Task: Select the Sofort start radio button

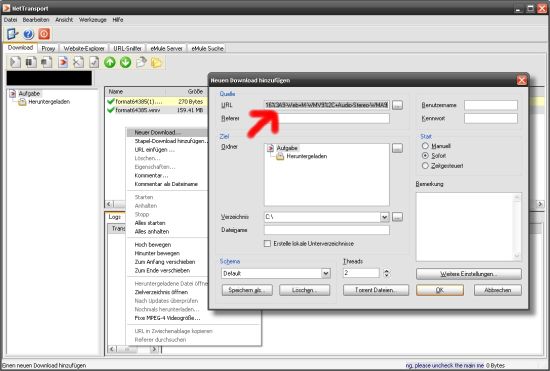Action: 425,155
